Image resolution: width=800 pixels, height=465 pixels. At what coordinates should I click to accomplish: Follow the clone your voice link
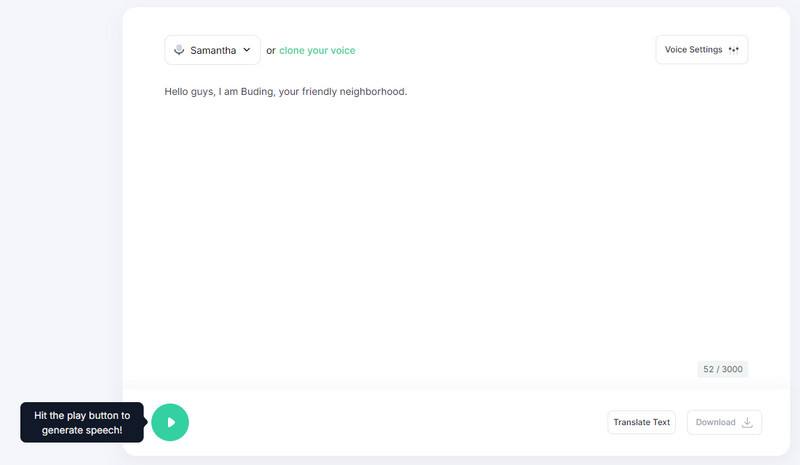pos(317,51)
